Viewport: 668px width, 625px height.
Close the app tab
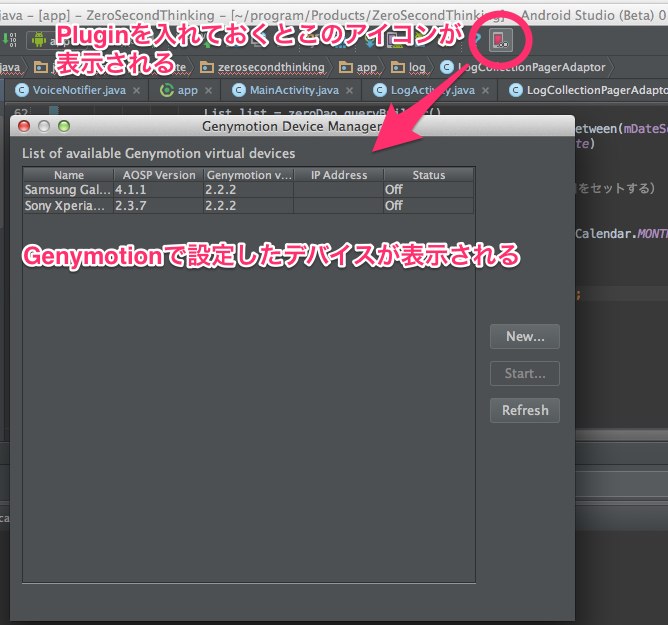(x=208, y=91)
